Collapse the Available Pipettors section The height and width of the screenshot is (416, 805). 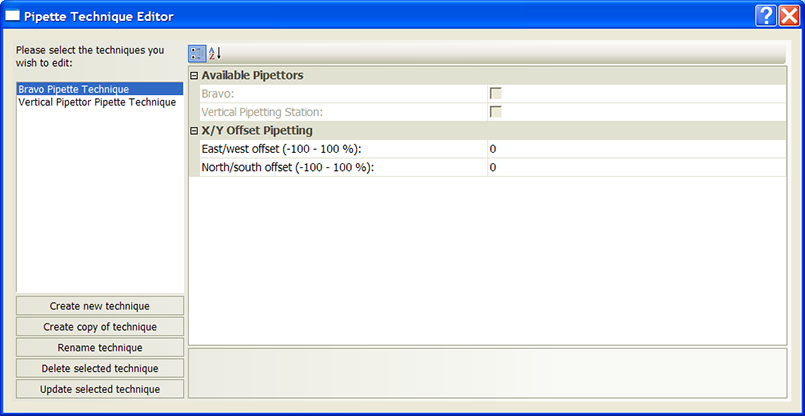coord(194,76)
